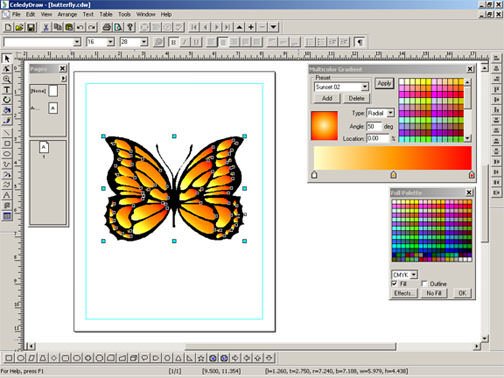The height and width of the screenshot is (378, 504).
Task: Select the Ellipse tool in left toolbox
Action: (7, 154)
